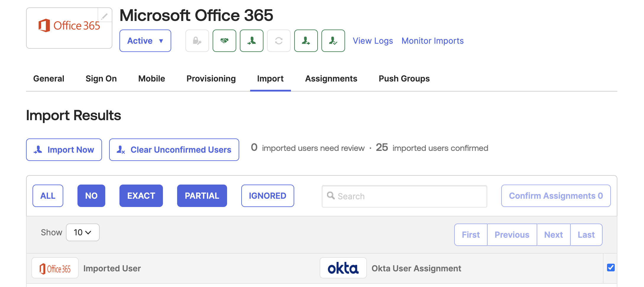The height and width of the screenshot is (287, 644).
Task: Toggle the NO match filter
Action: pyautogui.click(x=91, y=196)
